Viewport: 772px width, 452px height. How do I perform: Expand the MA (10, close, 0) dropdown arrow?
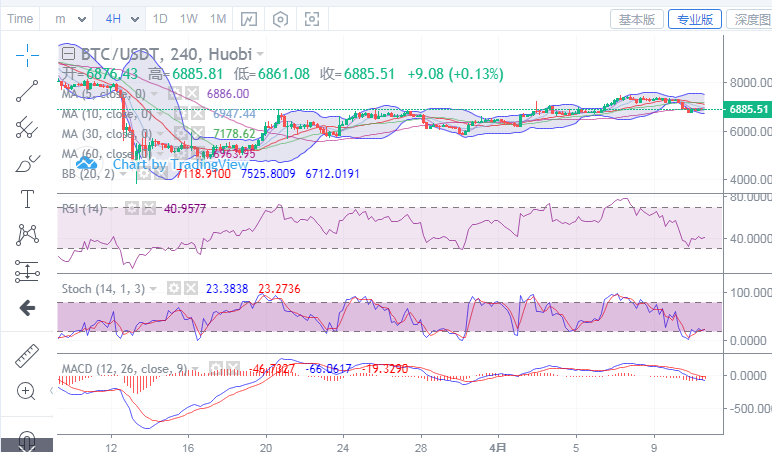point(160,115)
